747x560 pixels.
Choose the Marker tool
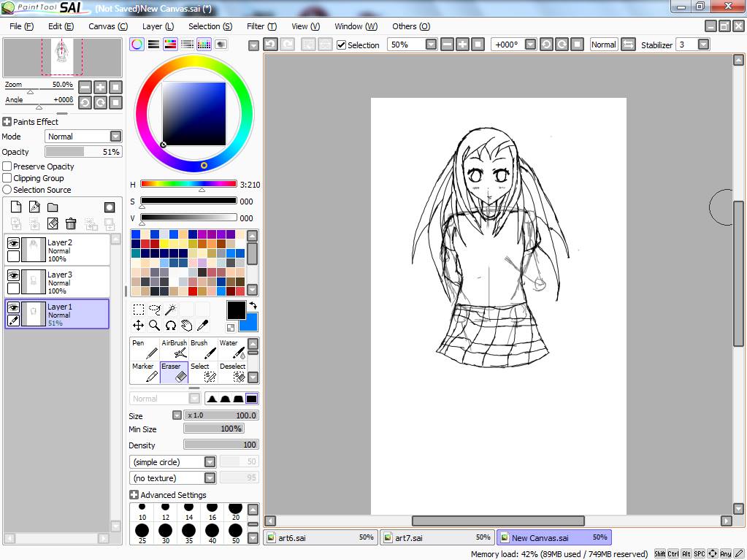(x=145, y=372)
